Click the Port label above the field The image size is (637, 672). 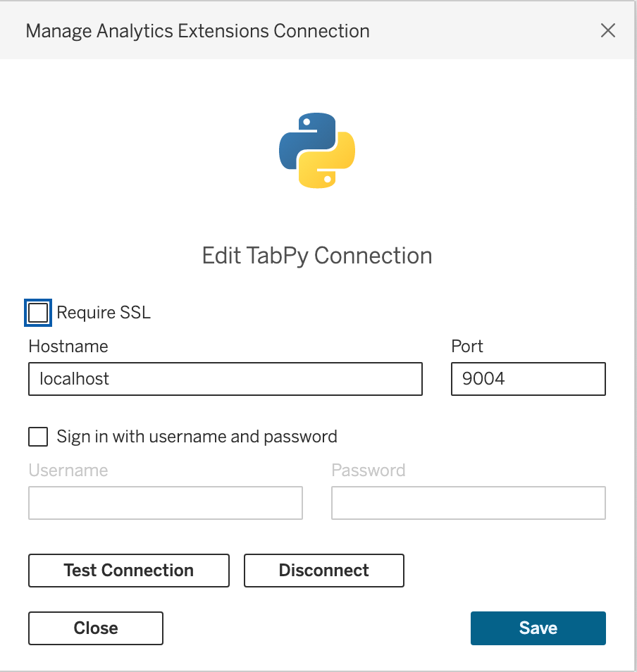(x=467, y=346)
